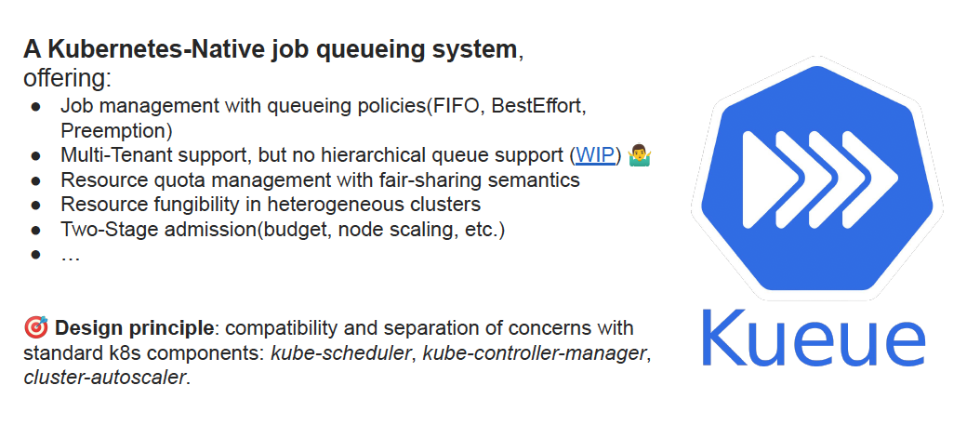Screen dimensions: 980x425
Task: Click the dart target emoji
Action: point(35,328)
